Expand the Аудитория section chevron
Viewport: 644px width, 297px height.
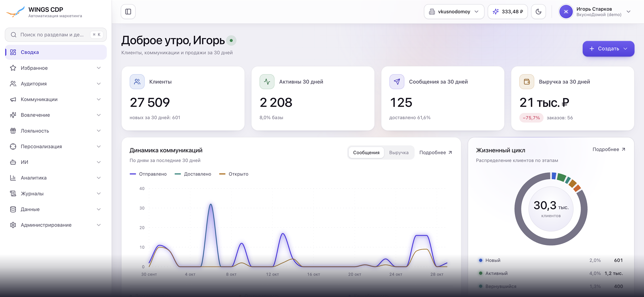point(99,84)
